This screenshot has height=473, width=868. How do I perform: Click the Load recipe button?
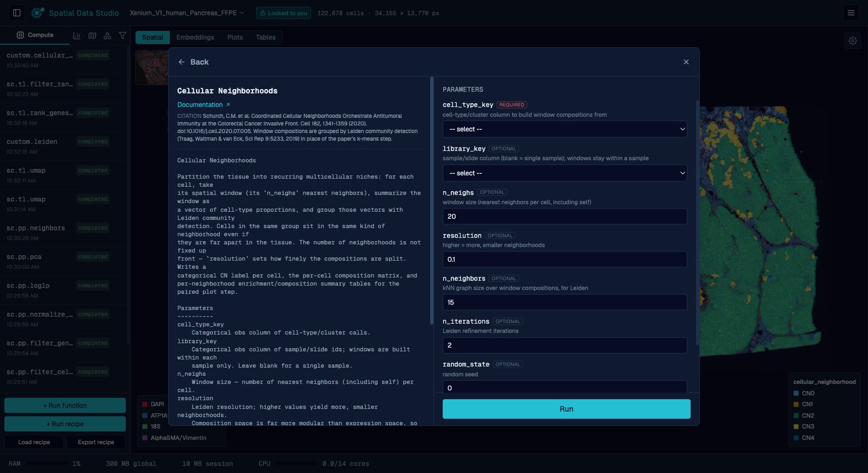pos(34,442)
